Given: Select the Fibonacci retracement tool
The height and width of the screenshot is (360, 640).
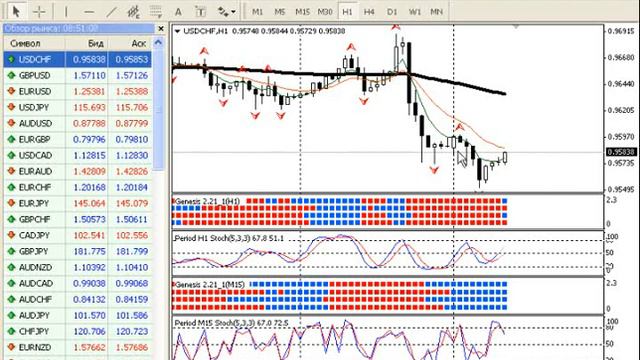Looking at the screenshot, I should click(x=156, y=12).
